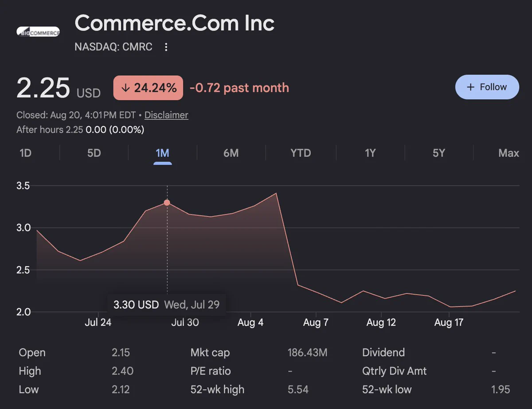532x409 pixels.
Task: Click the 52-wk high value 5.54
Action: 298,390
